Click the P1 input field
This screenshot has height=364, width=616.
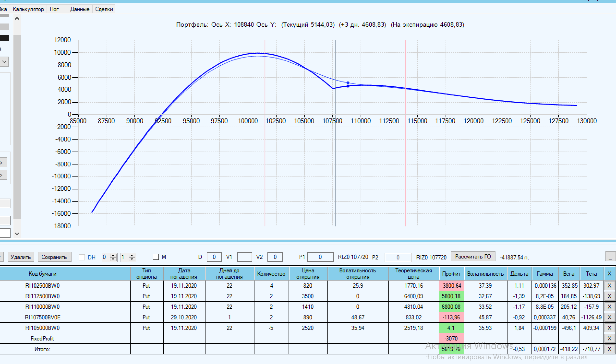(320, 257)
